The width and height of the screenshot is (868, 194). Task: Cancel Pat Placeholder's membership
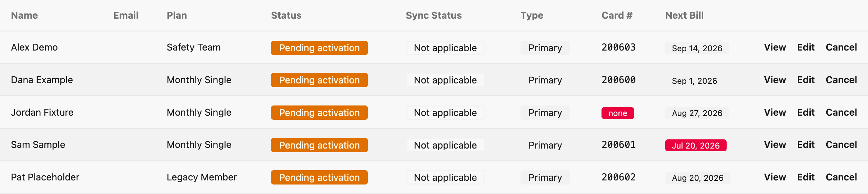pyautogui.click(x=841, y=177)
